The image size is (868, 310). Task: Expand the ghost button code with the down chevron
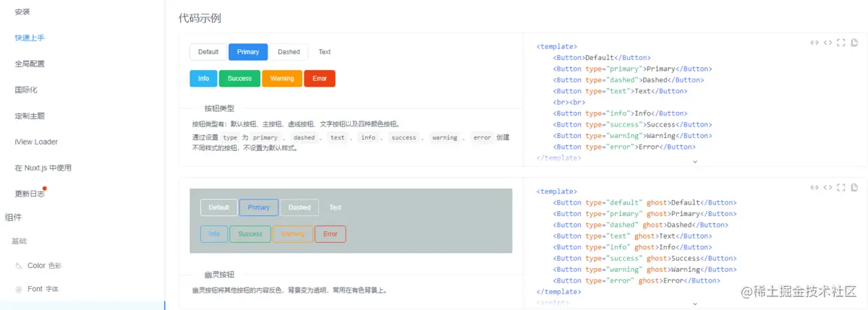[x=695, y=305]
